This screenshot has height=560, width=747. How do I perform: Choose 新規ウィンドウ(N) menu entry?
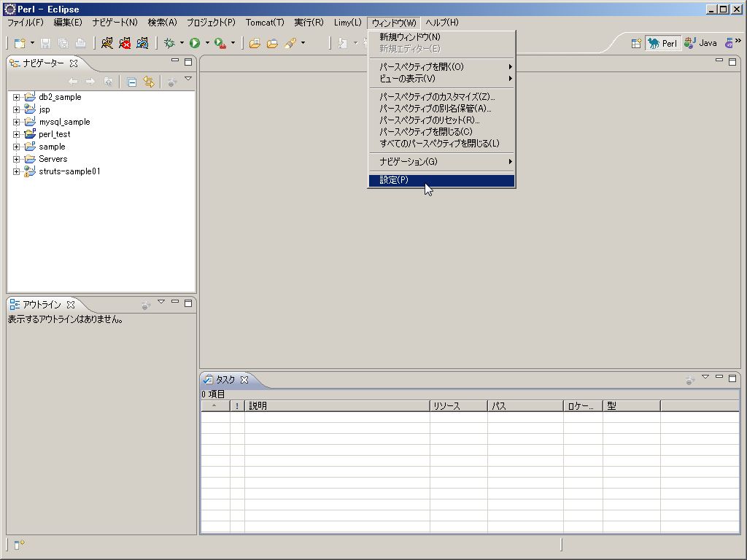coord(441,36)
